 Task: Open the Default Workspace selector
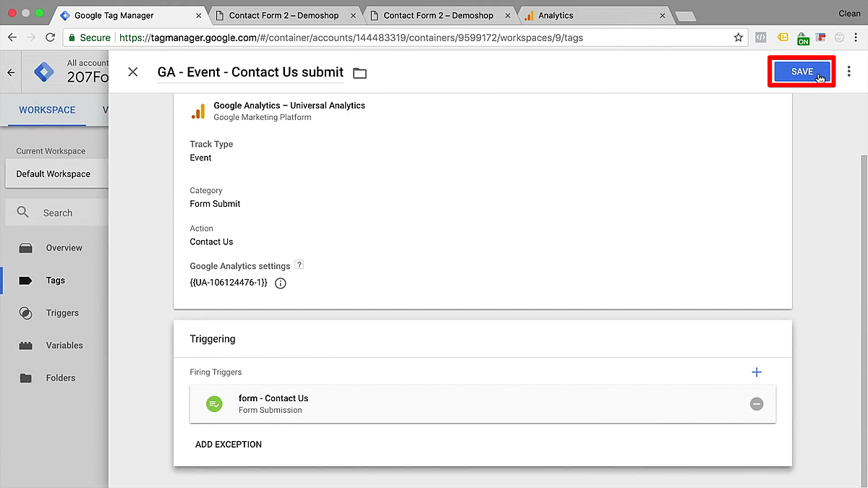click(x=57, y=174)
